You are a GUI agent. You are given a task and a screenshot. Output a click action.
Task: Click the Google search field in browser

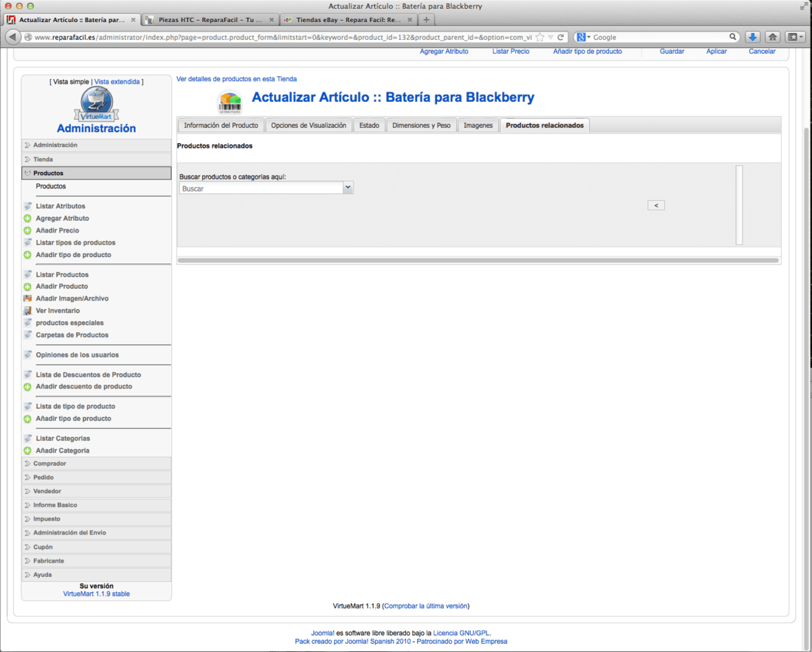(x=660, y=37)
